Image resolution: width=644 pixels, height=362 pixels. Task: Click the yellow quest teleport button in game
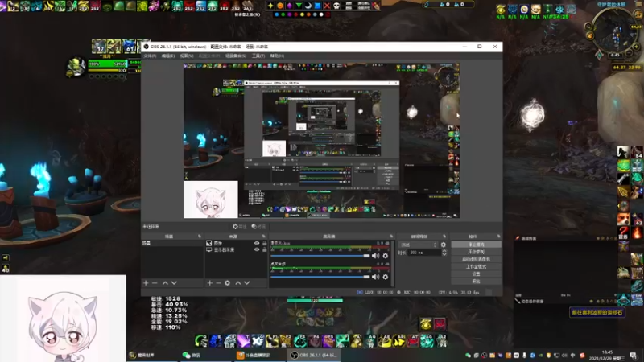[x=597, y=313]
